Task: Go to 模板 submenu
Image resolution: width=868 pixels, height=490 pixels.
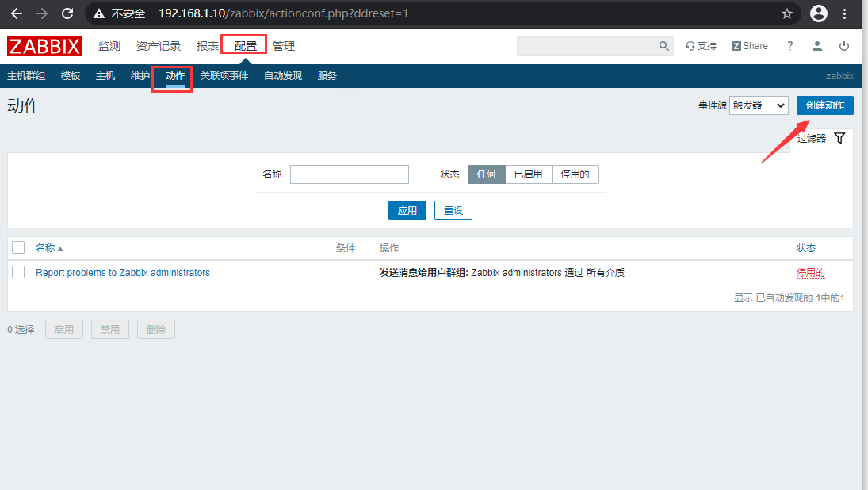Action: point(71,76)
